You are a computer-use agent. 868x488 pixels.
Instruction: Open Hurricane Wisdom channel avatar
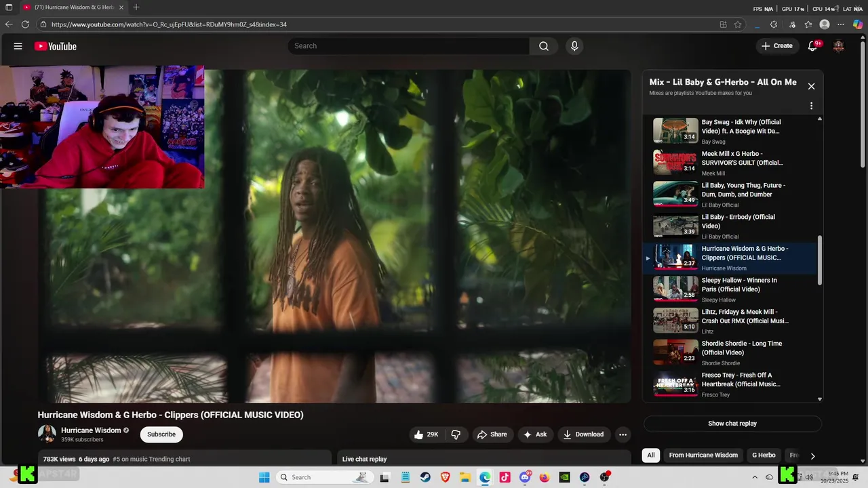[47, 434]
